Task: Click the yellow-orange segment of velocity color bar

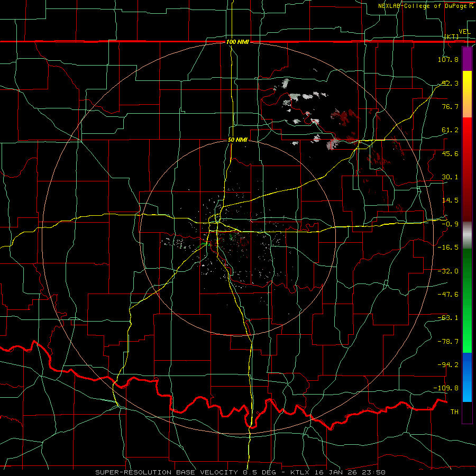Action: point(467,94)
